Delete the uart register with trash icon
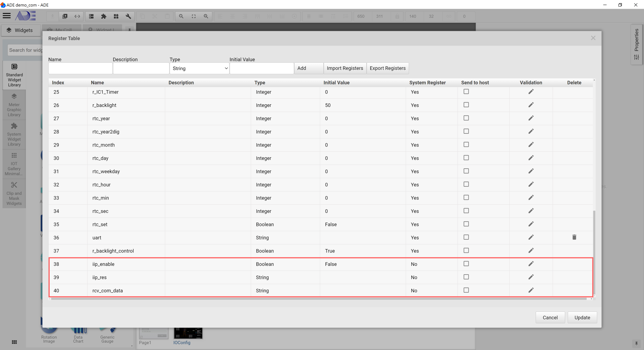Image resolution: width=644 pixels, height=350 pixels. [574, 237]
